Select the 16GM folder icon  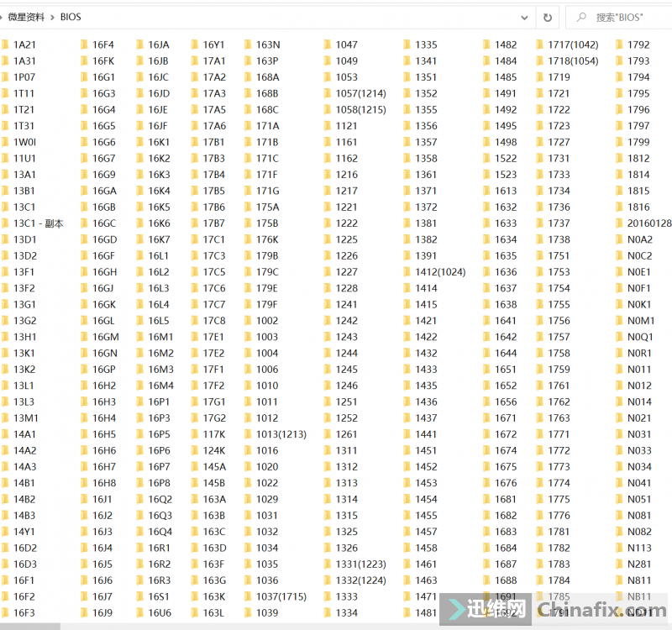click(85, 337)
